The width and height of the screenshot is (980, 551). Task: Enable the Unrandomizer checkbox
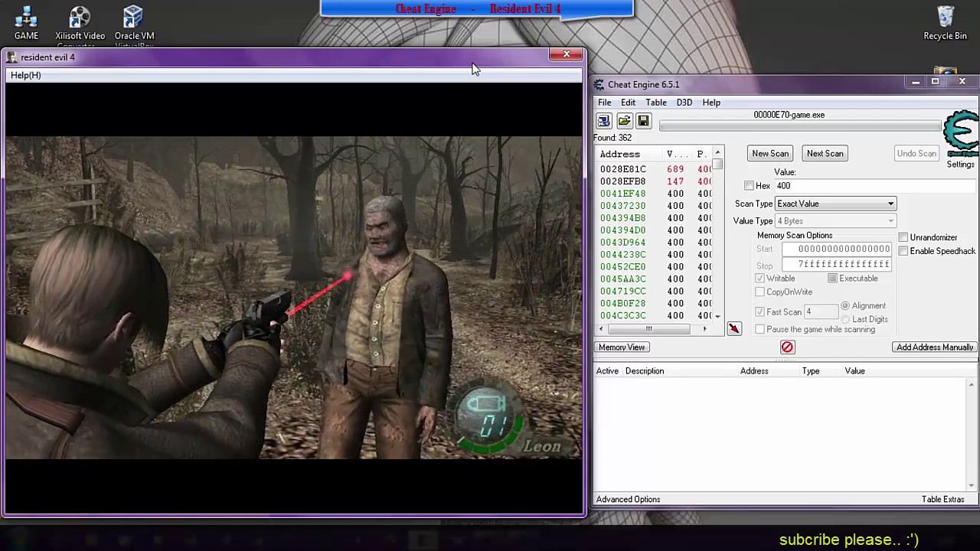tap(903, 238)
